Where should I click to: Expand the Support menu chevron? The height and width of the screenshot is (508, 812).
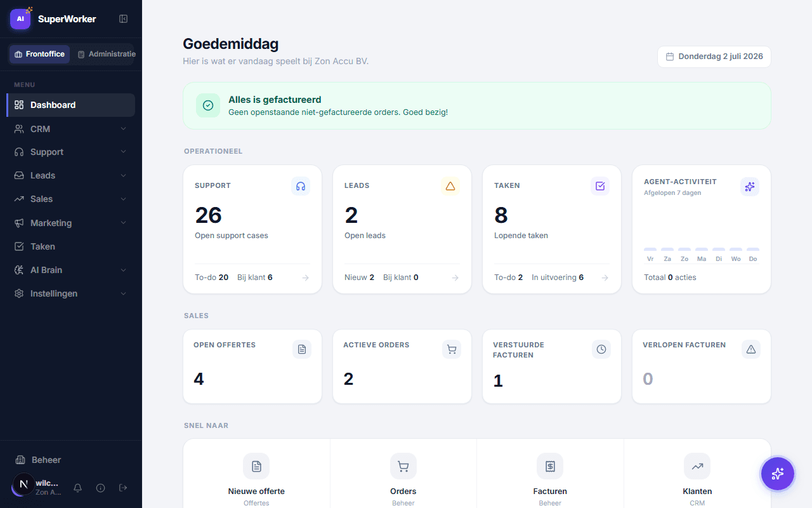(123, 152)
